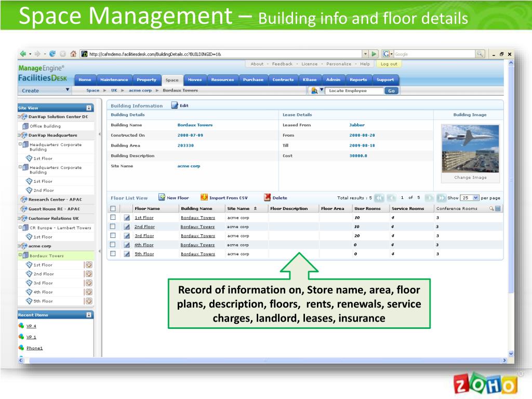Screen dimensions: 532x399
Task: Click the Log out link
Action: 389,64
